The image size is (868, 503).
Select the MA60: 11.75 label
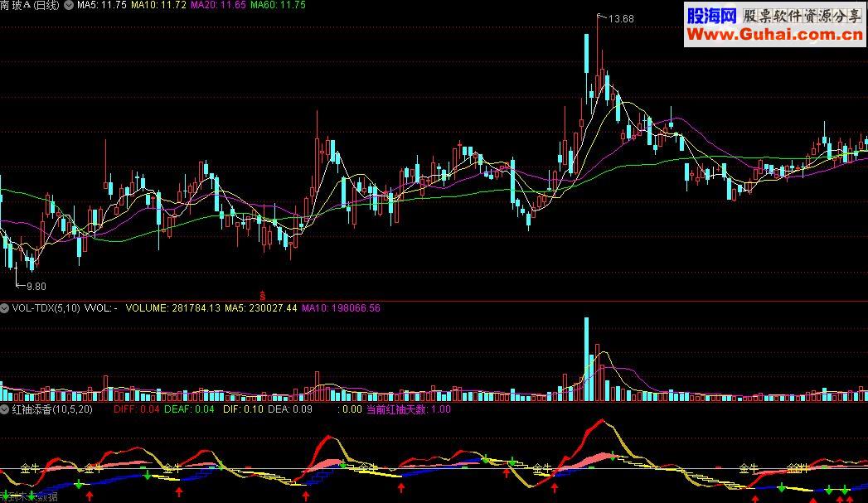278,5
